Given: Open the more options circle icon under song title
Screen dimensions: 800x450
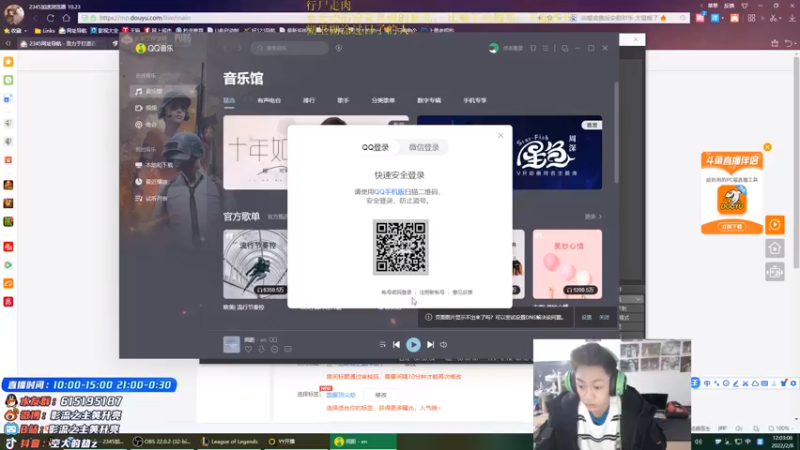Looking at the screenshot, I should tap(274, 349).
